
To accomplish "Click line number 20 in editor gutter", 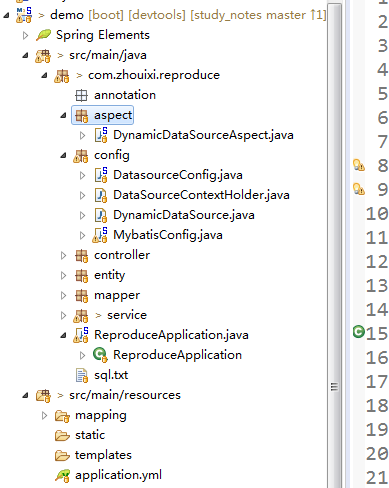I will click(x=377, y=453).
